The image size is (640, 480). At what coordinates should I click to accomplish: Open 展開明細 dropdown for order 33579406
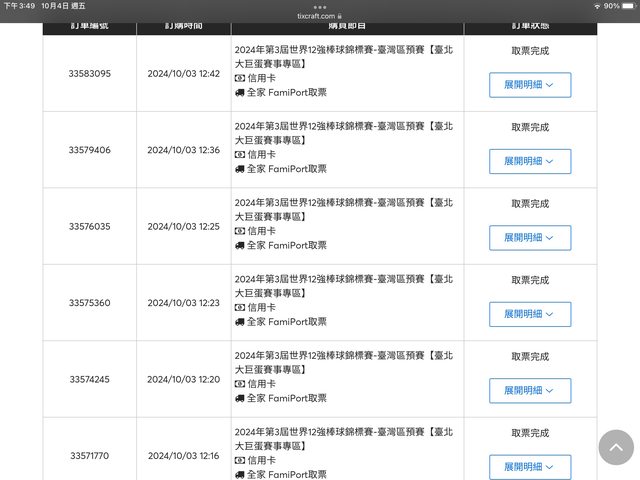coord(529,161)
